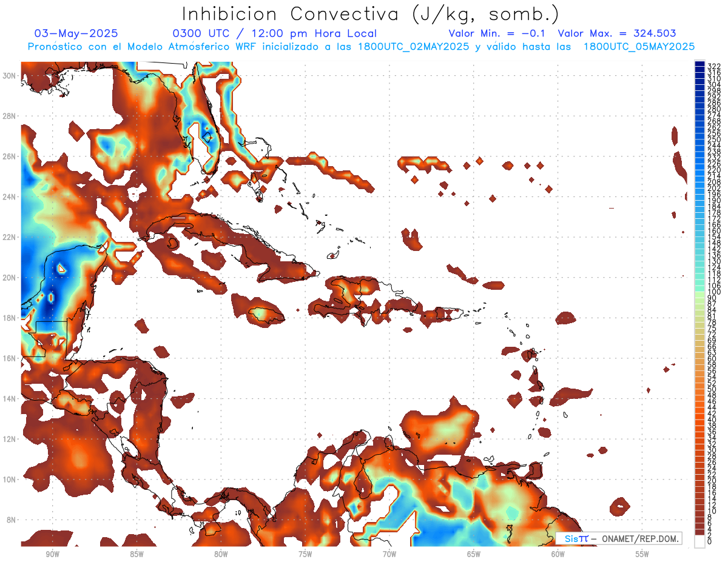Click the 'Valor Max. = 324.503' readout

617,33
